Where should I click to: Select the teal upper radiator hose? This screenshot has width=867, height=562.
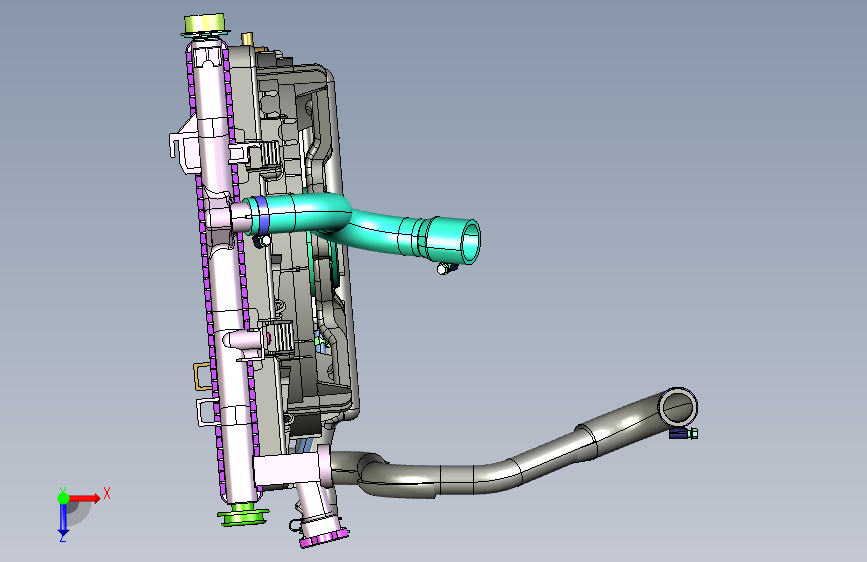coord(362,227)
